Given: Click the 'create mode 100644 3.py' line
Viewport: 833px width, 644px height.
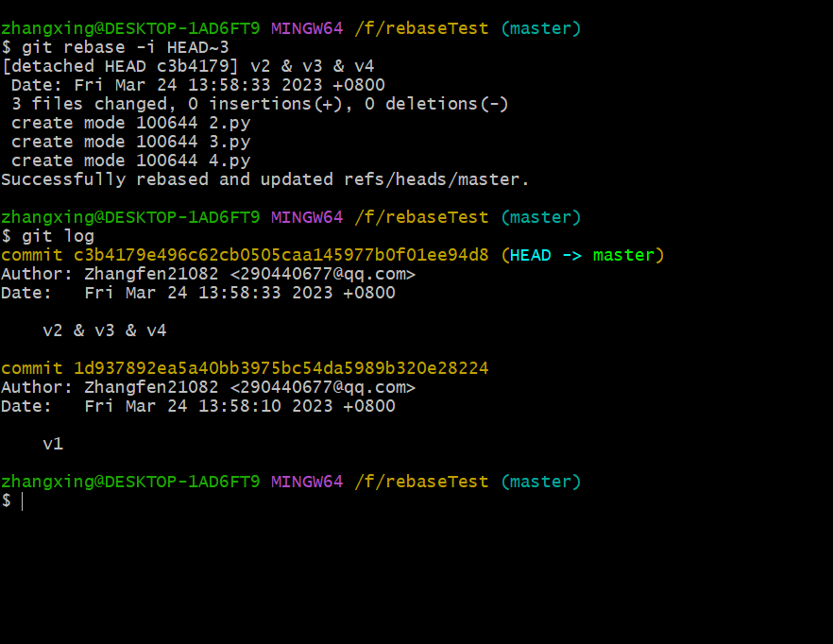Looking at the screenshot, I should coord(130,142).
